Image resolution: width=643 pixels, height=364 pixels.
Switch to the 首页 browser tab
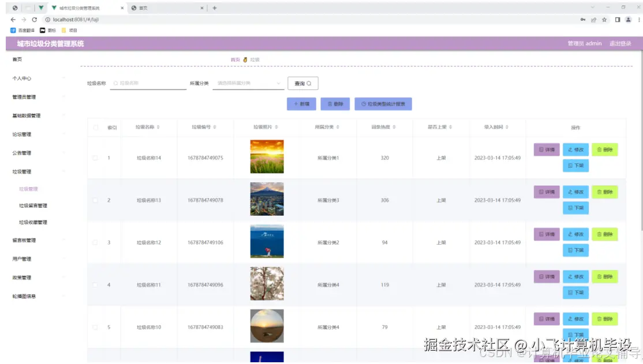point(167,8)
